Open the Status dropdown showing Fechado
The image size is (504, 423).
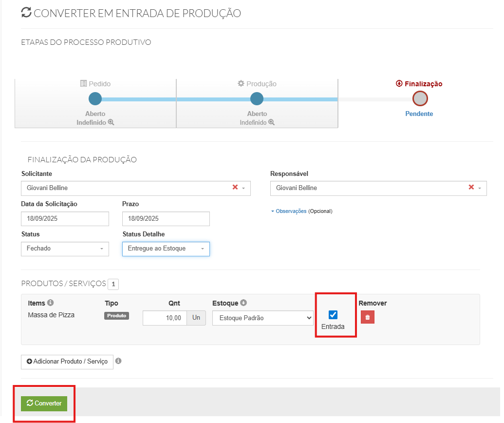click(x=65, y=249)
